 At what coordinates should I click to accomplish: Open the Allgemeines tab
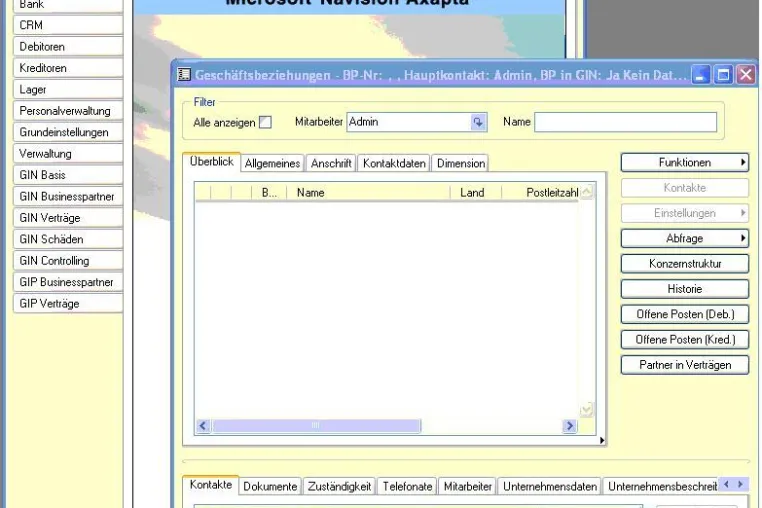[x=272, y=163]
